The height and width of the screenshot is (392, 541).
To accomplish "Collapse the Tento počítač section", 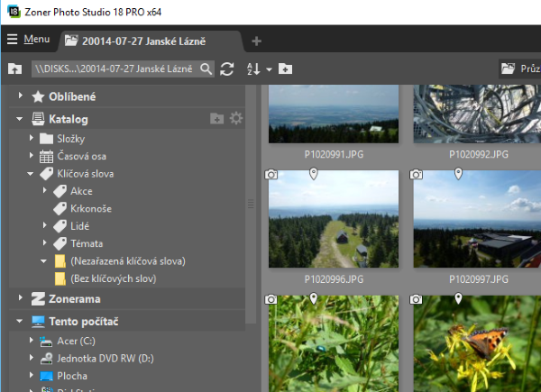I will [x=19, y=322].
